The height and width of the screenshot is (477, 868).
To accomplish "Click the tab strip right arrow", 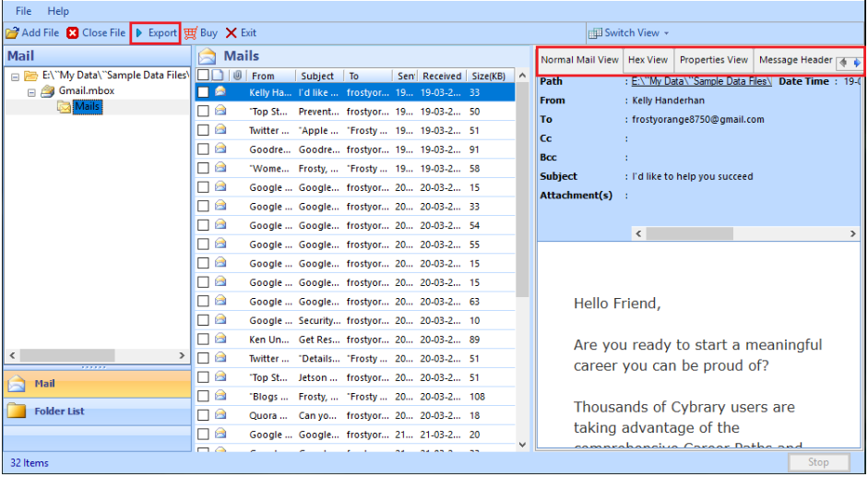I will click(x=856, y=63).
